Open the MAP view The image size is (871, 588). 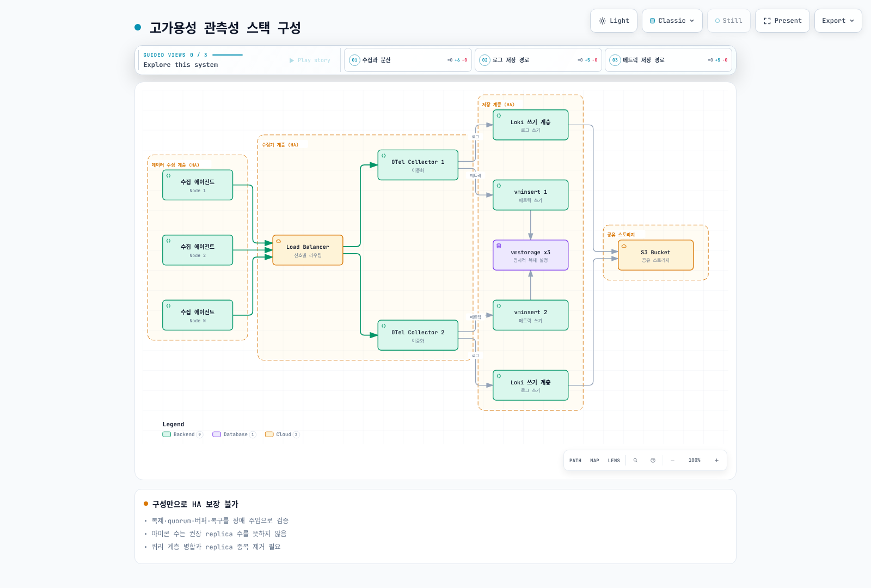(594, 461)
